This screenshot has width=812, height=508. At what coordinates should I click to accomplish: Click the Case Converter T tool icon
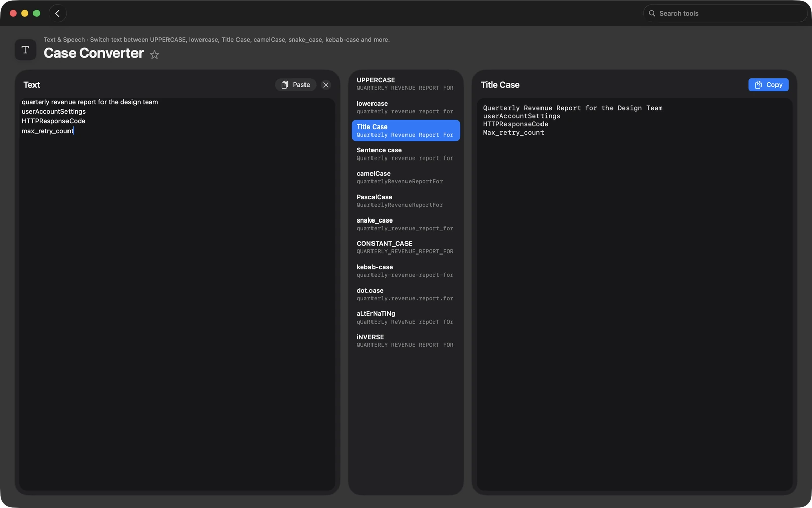25,50
